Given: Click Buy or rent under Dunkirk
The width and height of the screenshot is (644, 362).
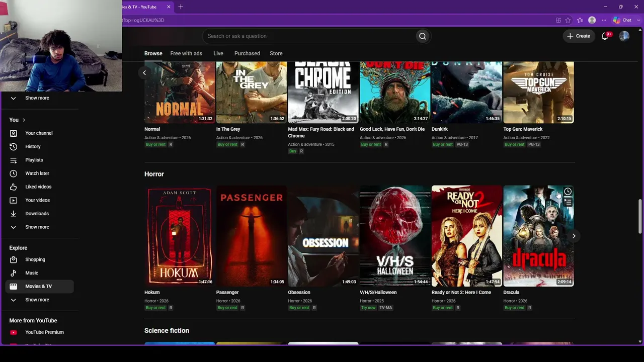Looking at the screenshot, I should pyautogui.click(x=443, y=145).
